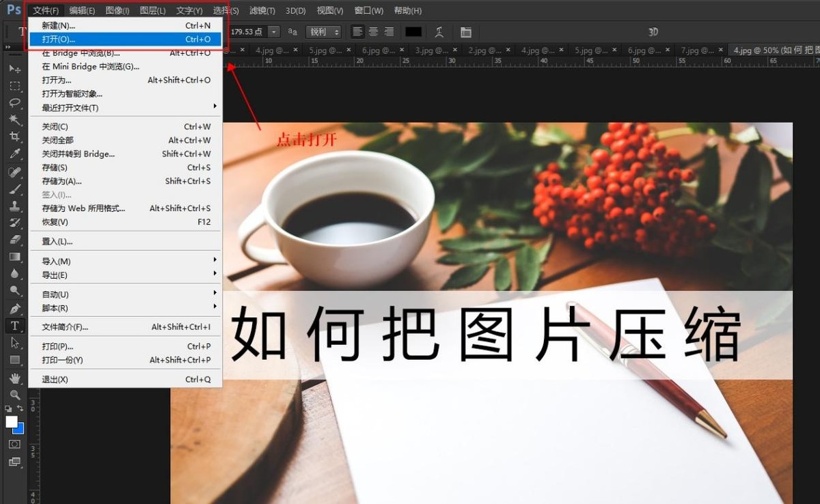This screenshot has height=504, width=820.
Task: Close the 5.jpg document tab
Action: pyautogui.click(x=347, y=49)
